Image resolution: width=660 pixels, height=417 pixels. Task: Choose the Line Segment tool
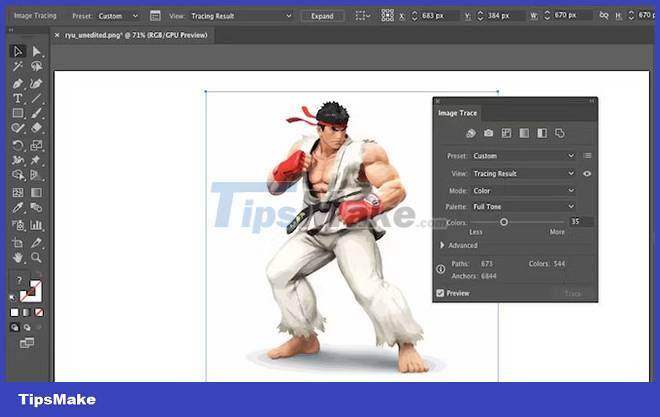[x=37, y=98]
